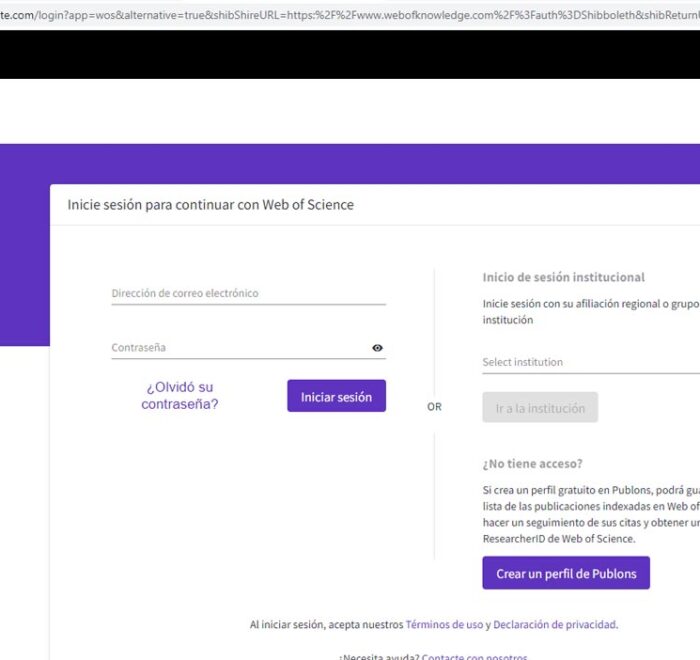Click the Inicio de sesión institucional heading
Viewport: 700px width, 660px height.
pyautogui.click(x=563, y=277)
